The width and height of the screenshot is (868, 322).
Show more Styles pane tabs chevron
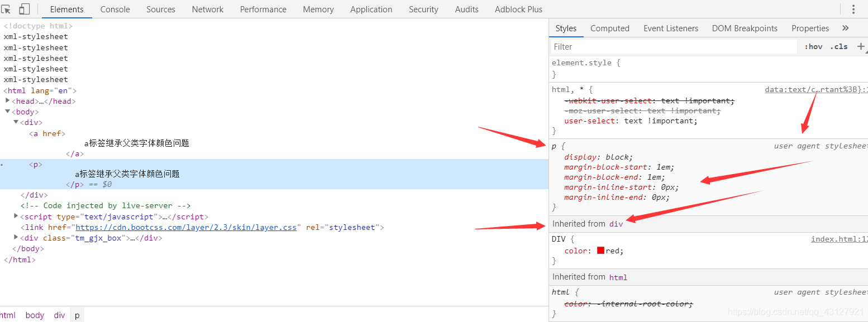click(845, 28)
